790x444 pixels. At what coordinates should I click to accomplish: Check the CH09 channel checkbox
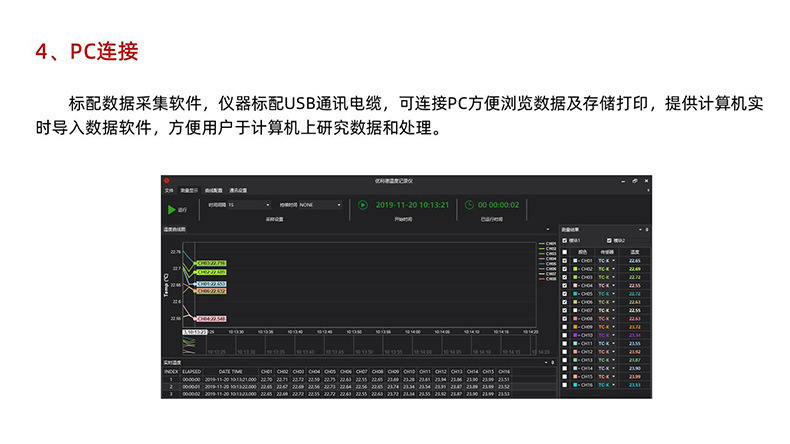click(x=565, y=327)
